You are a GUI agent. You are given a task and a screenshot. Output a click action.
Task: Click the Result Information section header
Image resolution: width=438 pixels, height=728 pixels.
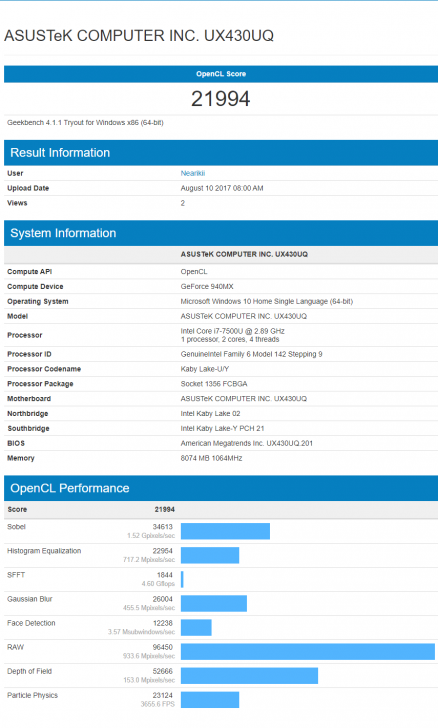(x=221, y=153)
